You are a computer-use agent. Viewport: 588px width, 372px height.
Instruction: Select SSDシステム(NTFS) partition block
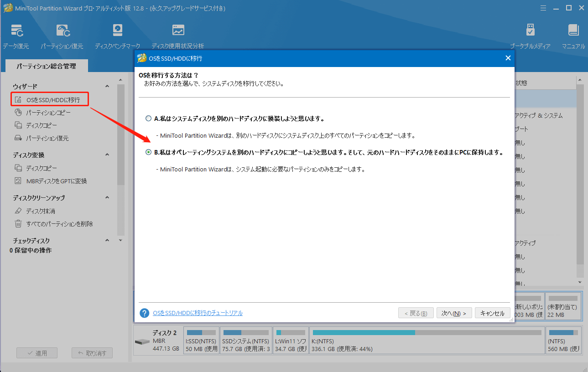(246, 341)
